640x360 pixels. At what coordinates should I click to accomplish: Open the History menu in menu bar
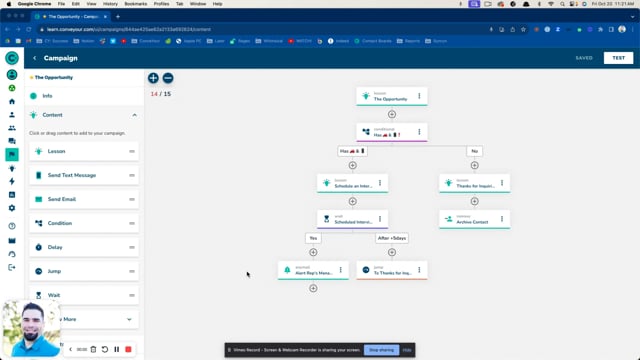tap(110, 4)
